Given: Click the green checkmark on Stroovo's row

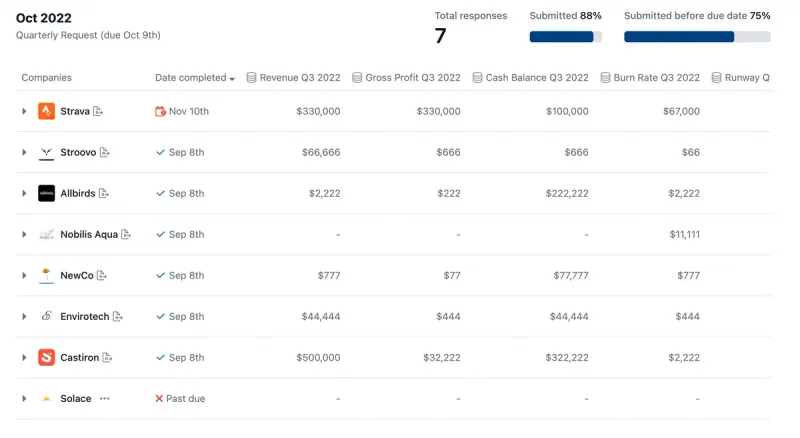Looking at the screenshot, I should pos(160,152).
